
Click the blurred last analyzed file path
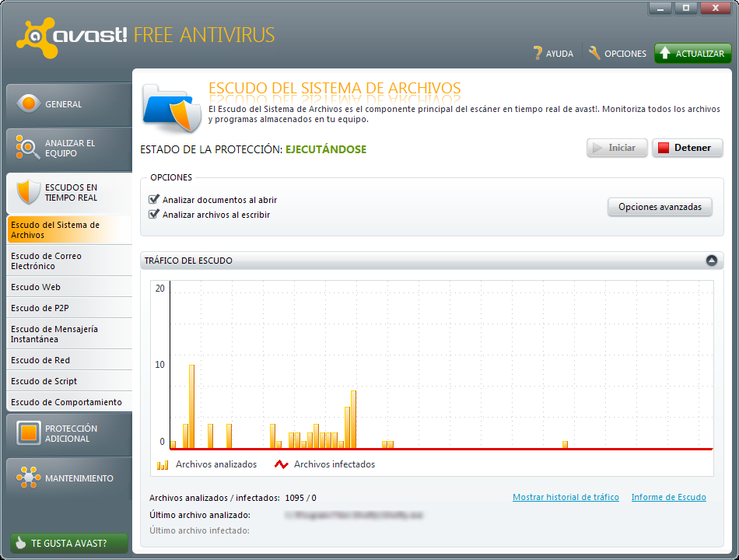[353, 515]
